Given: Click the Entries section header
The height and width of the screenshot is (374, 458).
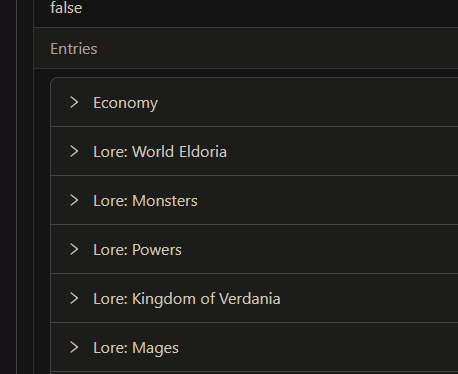Looking at the screenshot, I should [x=74, y=49].
